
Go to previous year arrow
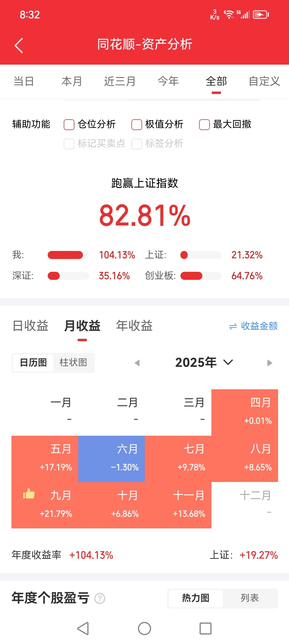(x=137, y=363)
